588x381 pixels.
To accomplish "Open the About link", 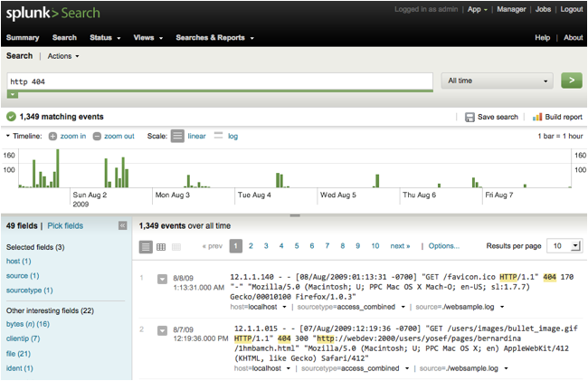I will click(x=573, y=37).
